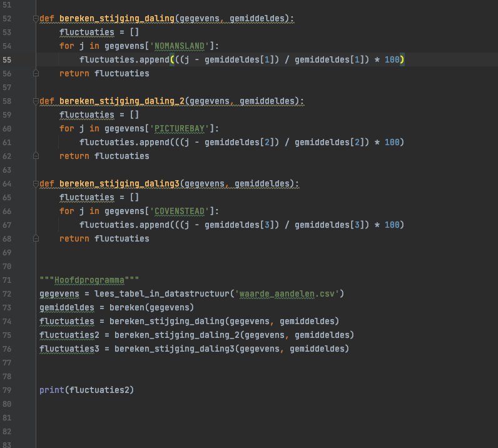
Task: Click the 'waarde_aandelen.csv' filename string
Action: [287, 294]
